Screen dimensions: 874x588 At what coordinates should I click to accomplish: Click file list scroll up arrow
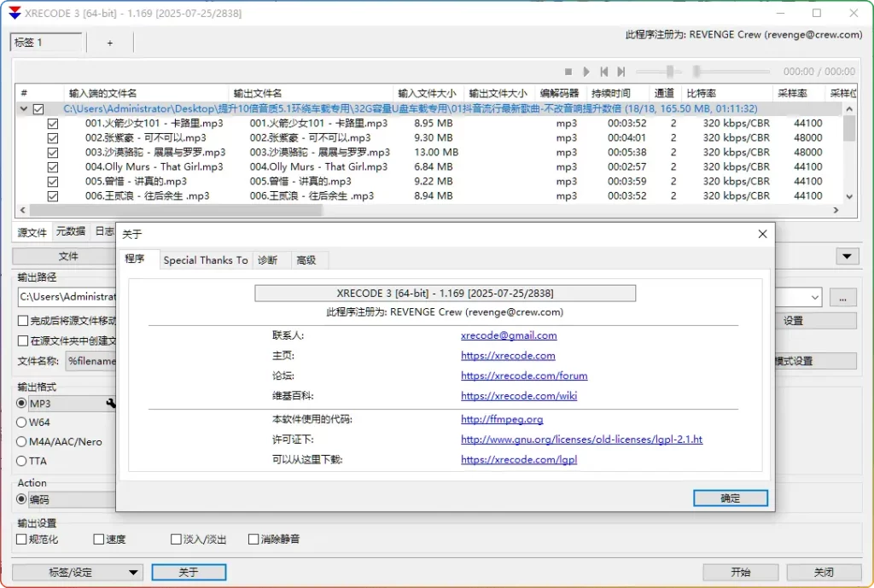click(849, 109)
